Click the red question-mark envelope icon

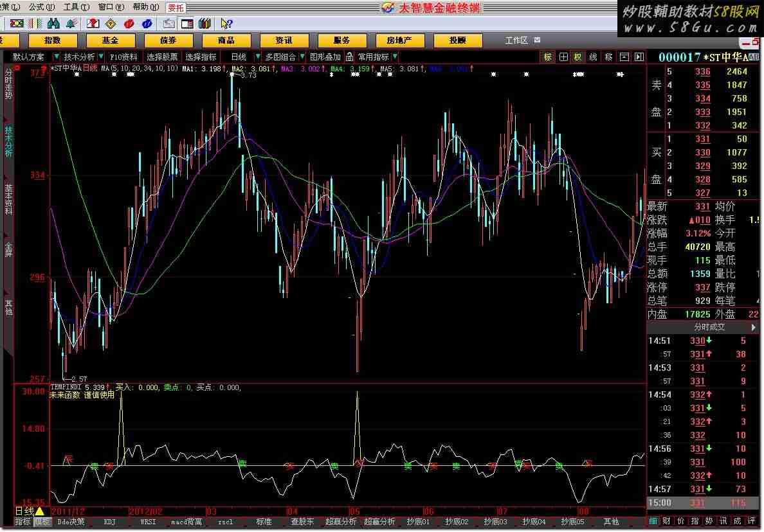[93, 23]
